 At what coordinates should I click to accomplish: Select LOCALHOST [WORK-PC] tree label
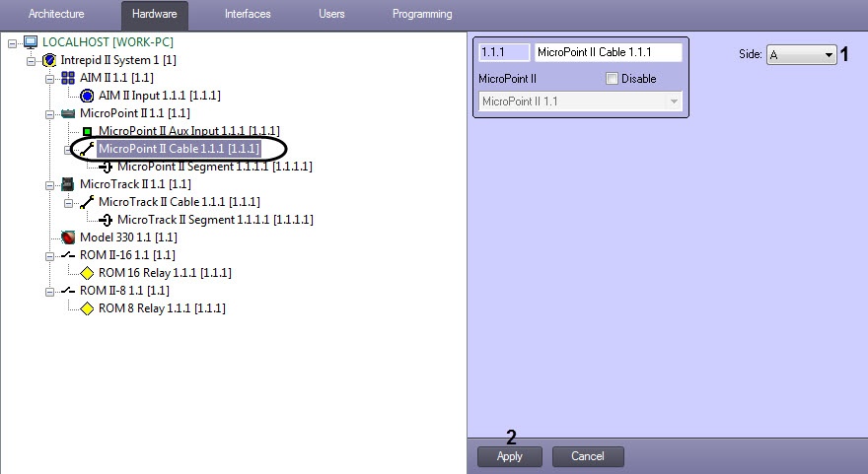click(108, 42)
